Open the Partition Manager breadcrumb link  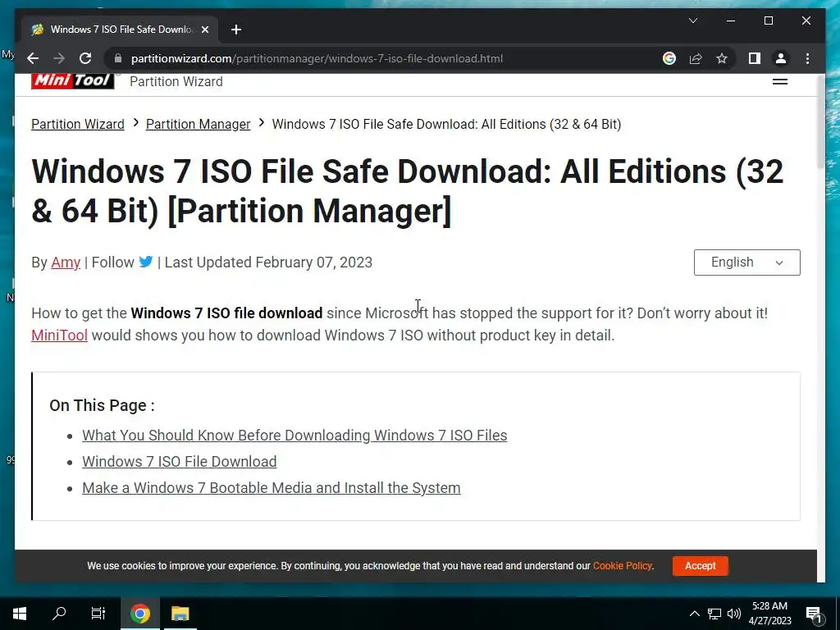(x=199, y=125)
